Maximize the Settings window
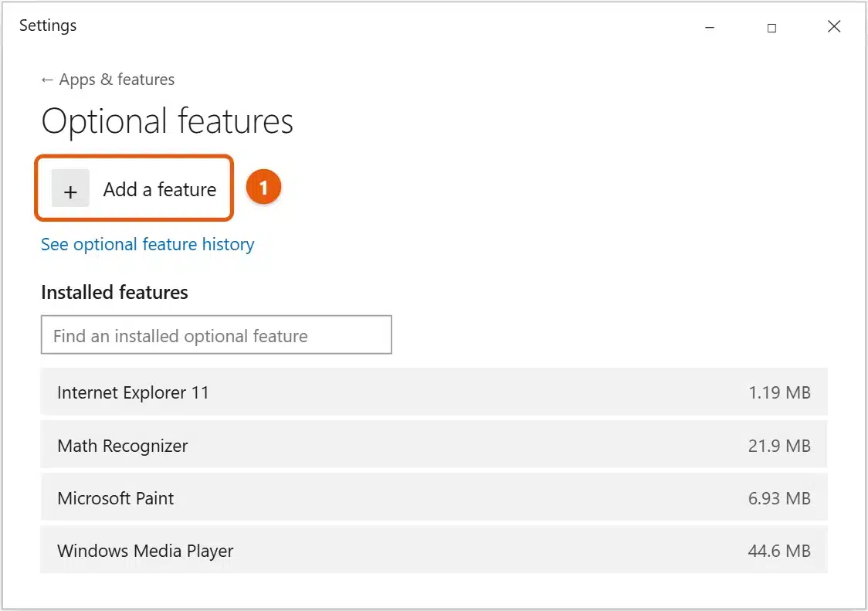Screen dimensions: 868x611 pos(771,28)
